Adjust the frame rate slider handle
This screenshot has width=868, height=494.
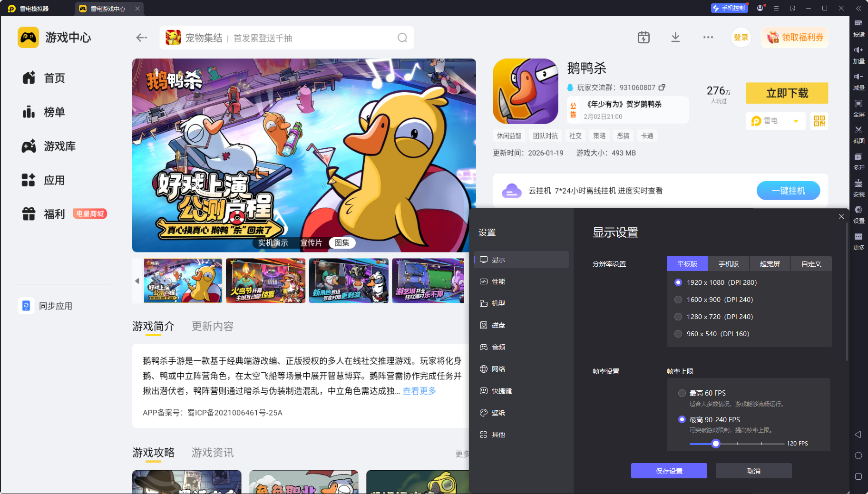click(716, 444)
